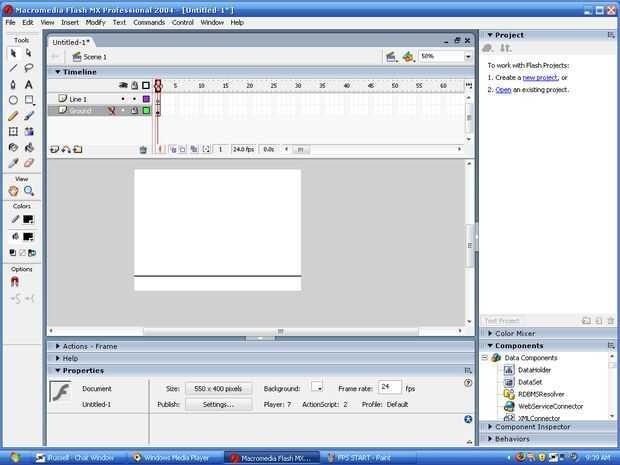Select the Oval tool
Viewport: 620px width, 465px height.
tap(13, 100)
